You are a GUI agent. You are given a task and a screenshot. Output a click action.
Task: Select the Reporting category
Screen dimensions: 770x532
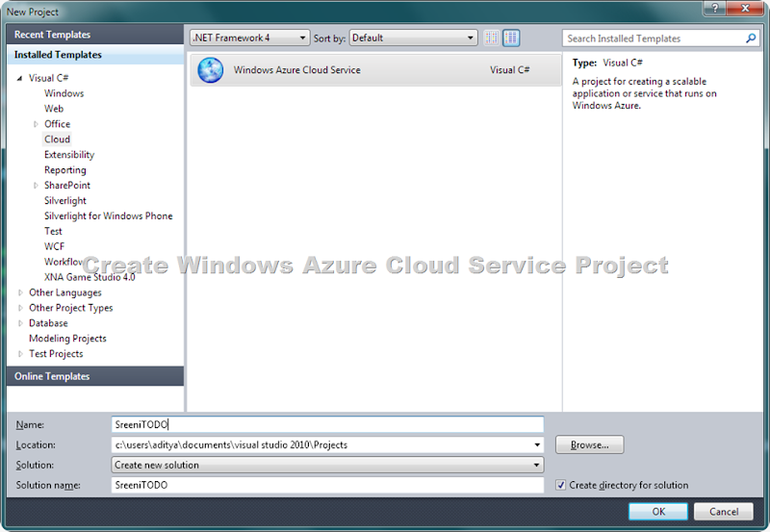[x=64, y=170]
